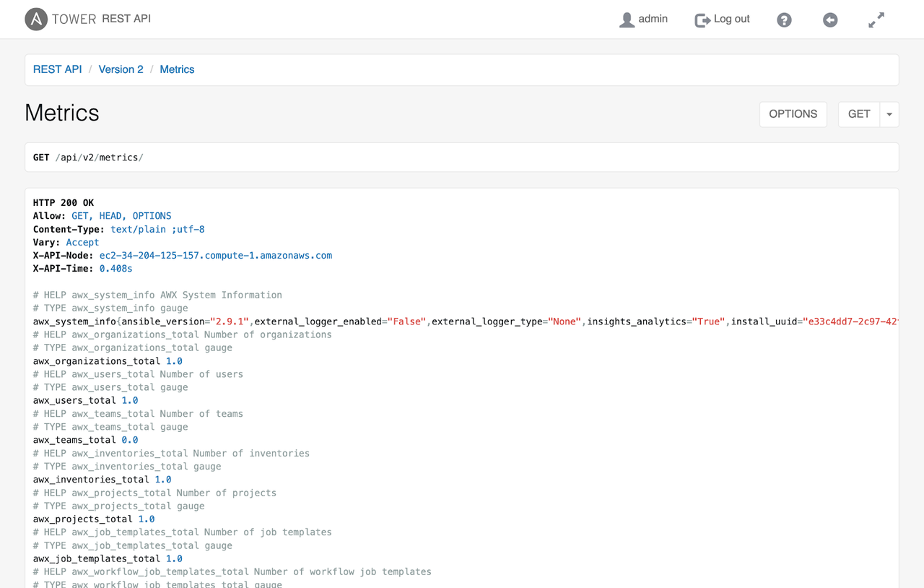
Task: Click the 0.408s X-API-Time link
Action: coord(115,268)
